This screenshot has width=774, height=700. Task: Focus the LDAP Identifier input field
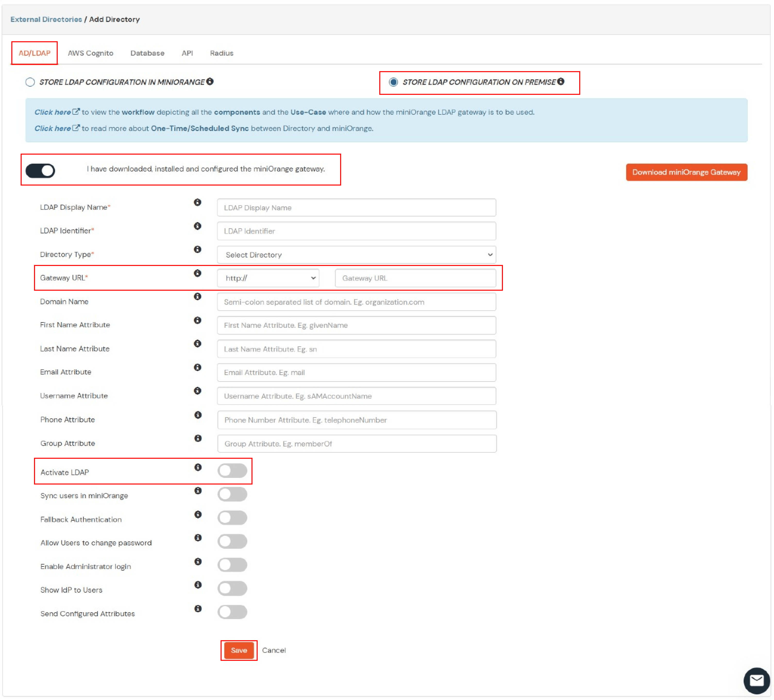tap(356, 231)
